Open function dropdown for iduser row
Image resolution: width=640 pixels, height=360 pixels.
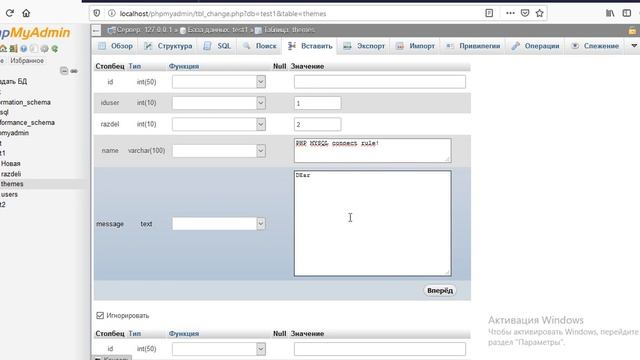tap(219, 103)
